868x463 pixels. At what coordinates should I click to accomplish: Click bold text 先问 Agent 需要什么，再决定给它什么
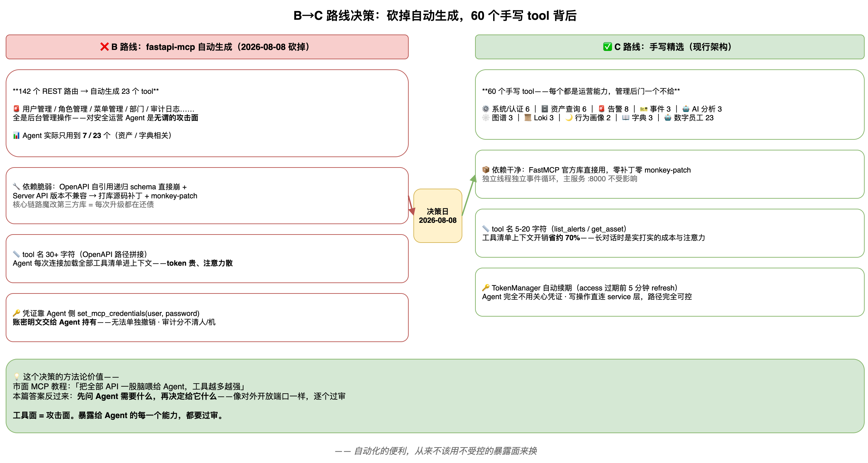tap(147, 396)
